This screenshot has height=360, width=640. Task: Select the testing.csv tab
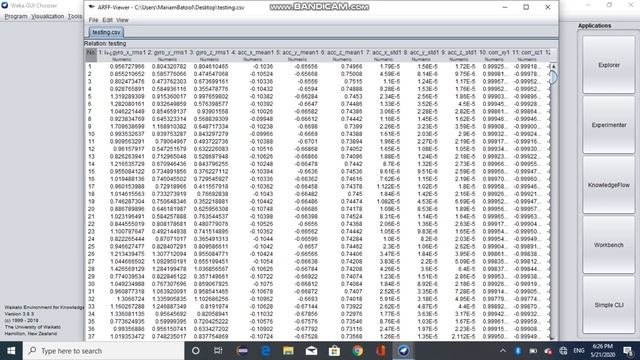[x=106, y=32]
